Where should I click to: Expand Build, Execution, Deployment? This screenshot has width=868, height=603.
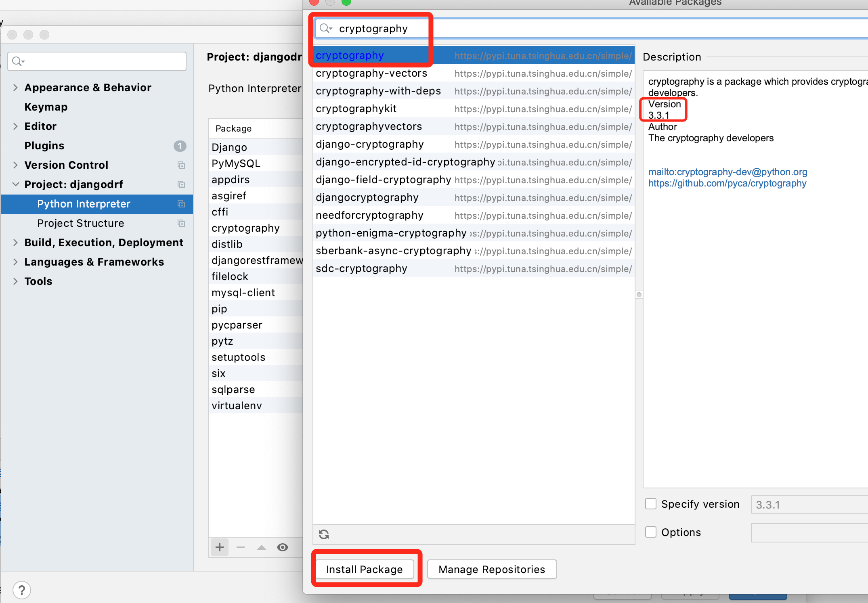tap(15, 242)
